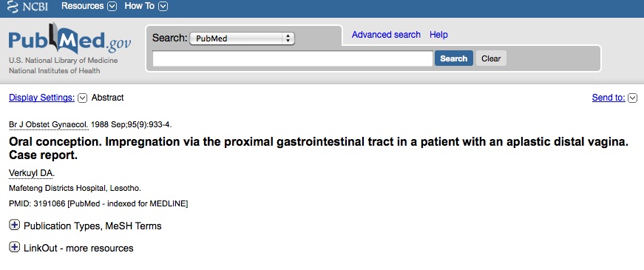Open the Advanced search link
The image size is (644, 270).
pyautogui.click(x=386, y=35)
